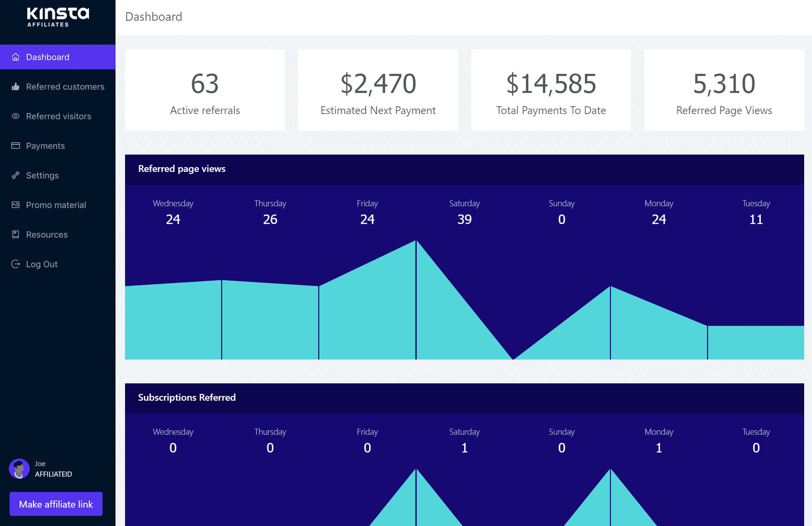Click the Dashboard home icon
The height and width of the screenshot is (526, 812).
(16, 57)
